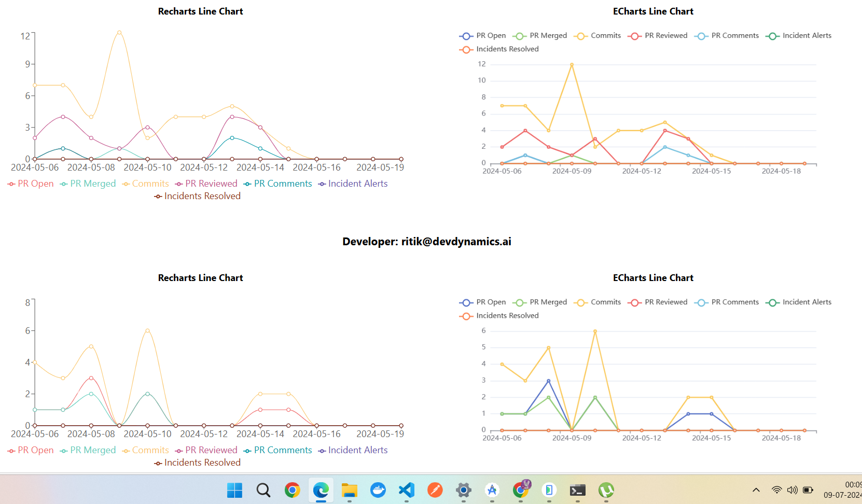Open File Explorer from the taskbar

click(350, 490)
